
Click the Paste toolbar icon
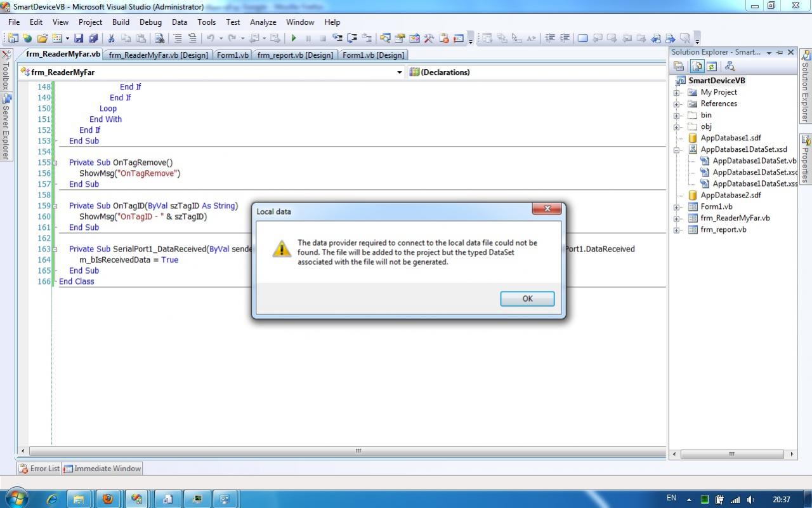click(x=141, y=38)
